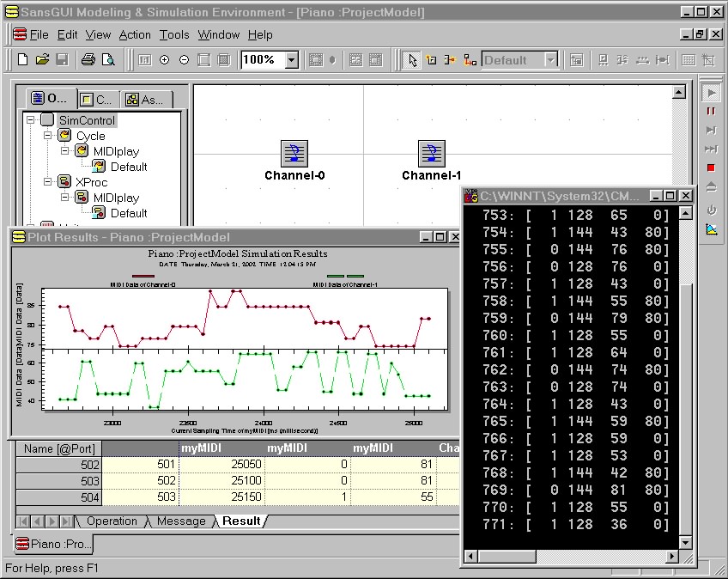Switch to the Operation tab
The image size is (728, 579).
point(112,521)
